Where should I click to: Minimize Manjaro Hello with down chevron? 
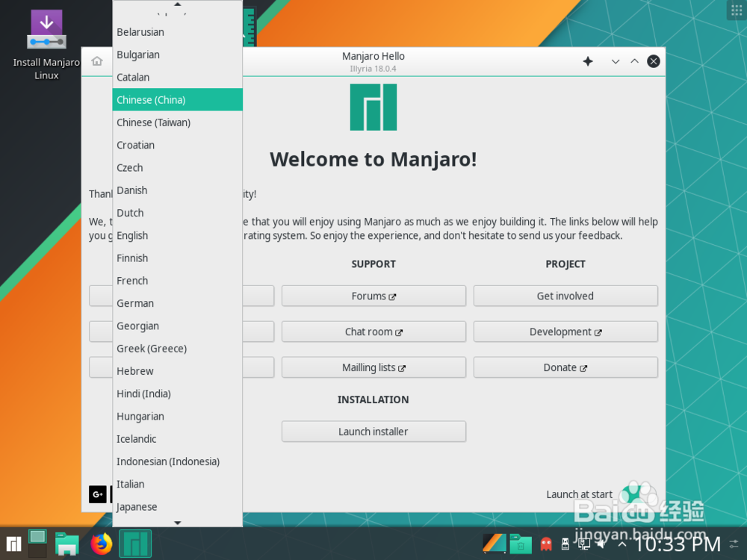pos(616,61)
